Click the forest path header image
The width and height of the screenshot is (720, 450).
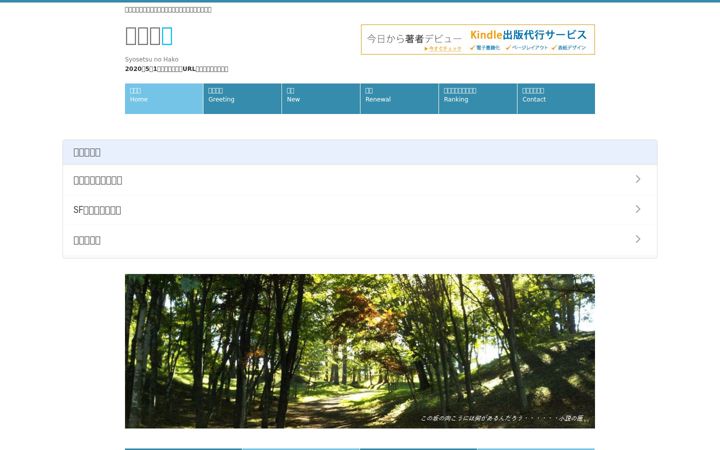360,351
